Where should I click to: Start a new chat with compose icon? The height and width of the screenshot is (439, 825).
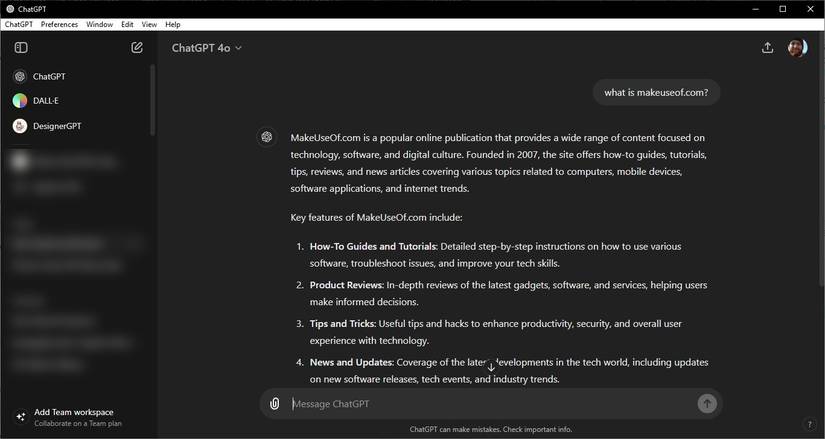coord(137,48)
